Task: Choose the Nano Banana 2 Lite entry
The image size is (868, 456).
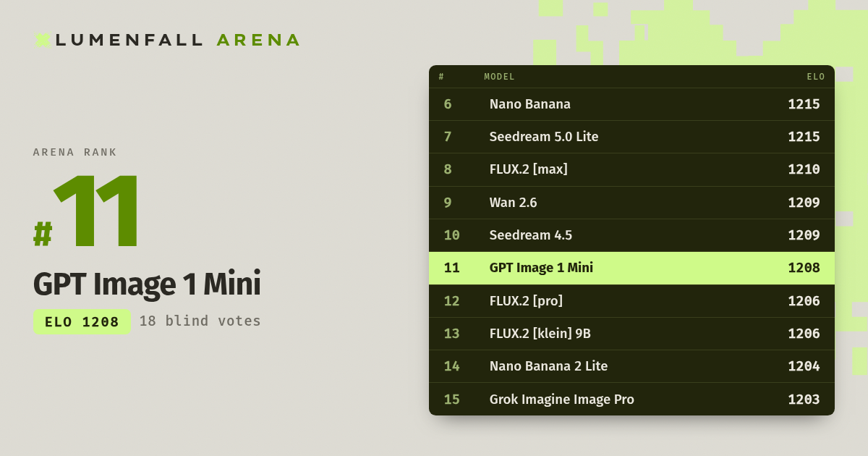Action: [631, 366]
